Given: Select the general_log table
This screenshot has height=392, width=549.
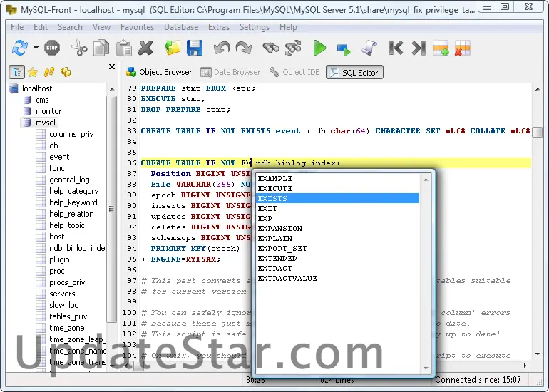Looking at the screenshot, I should [69, 180].
